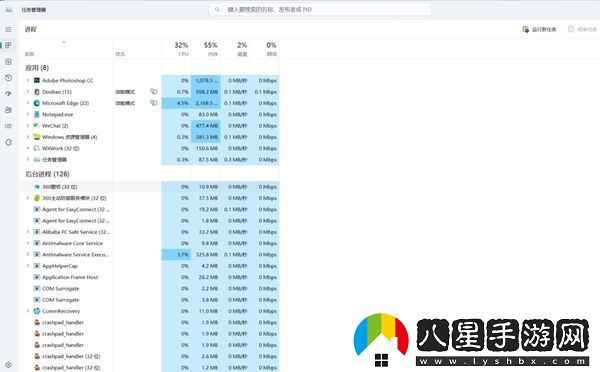Click the efficiency mode leaf on Doubao row
The width and height of the screenshot is (600, 372).
pyautogui.click(x=153, y=92)
